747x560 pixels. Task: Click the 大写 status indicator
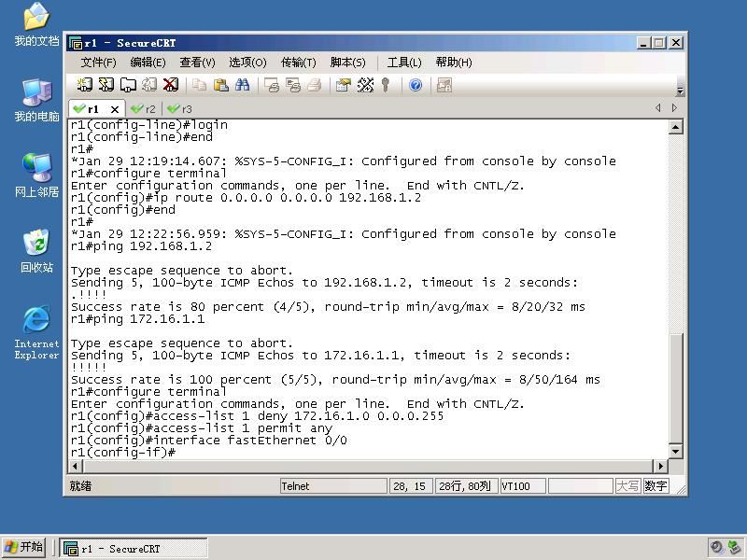627,486
